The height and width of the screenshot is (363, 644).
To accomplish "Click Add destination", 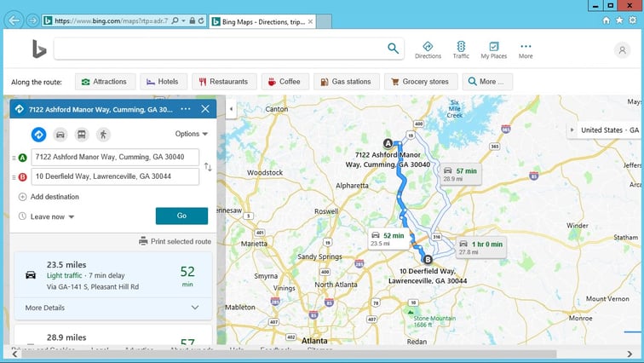I will [49, 197].
